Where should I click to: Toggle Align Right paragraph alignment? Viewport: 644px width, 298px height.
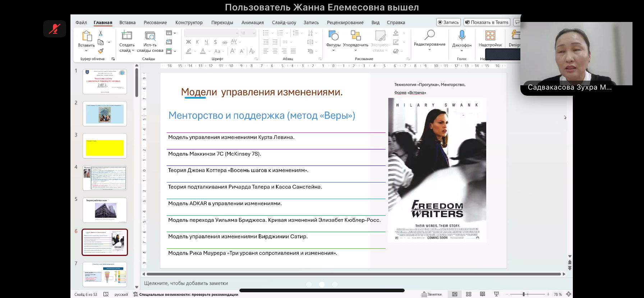[x=284, y=51]
